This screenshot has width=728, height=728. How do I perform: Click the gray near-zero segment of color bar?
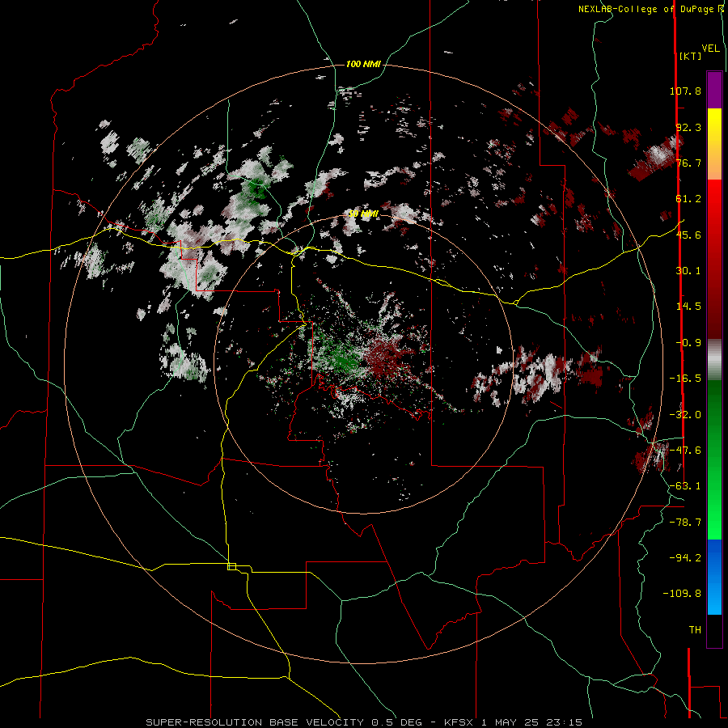714,359
